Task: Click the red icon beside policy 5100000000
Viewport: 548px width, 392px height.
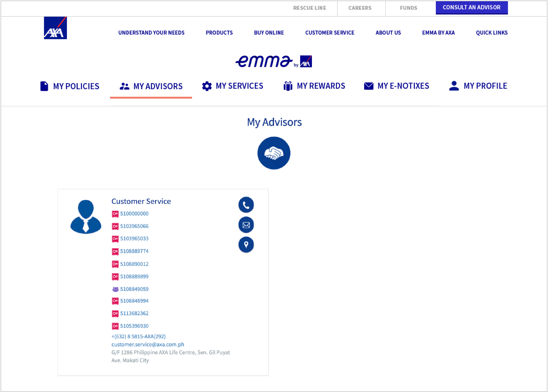Action: click(115, 214)
